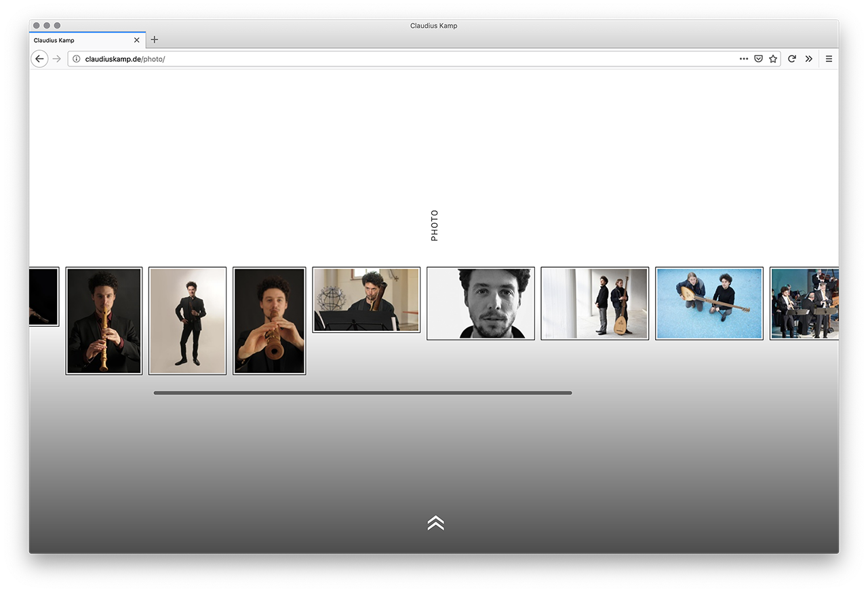Save page to Pocket icon
The image size is (868, 592).
(758, 59)
